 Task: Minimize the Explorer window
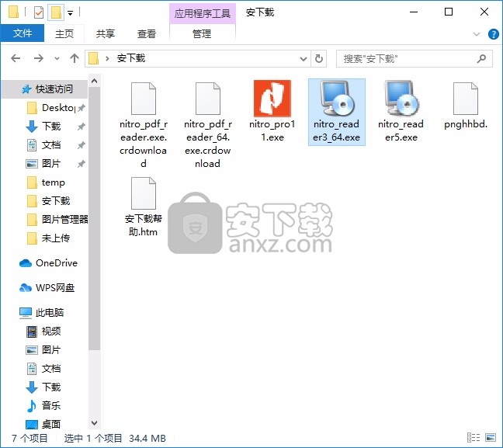(414, 12)
